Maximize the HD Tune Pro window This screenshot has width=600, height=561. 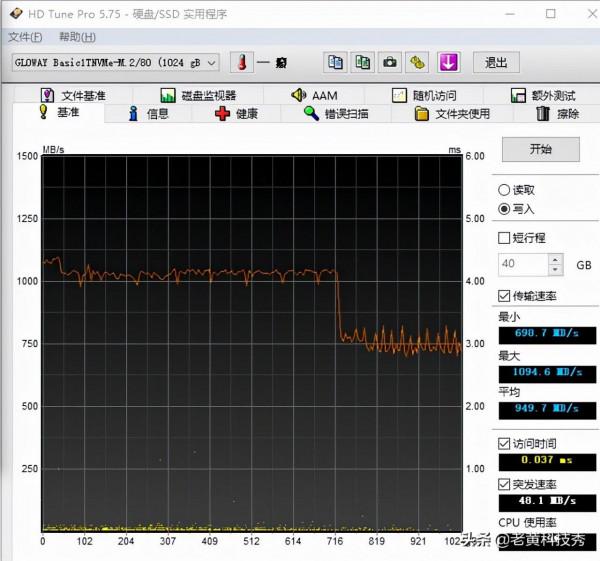click(x=551, y=14)
